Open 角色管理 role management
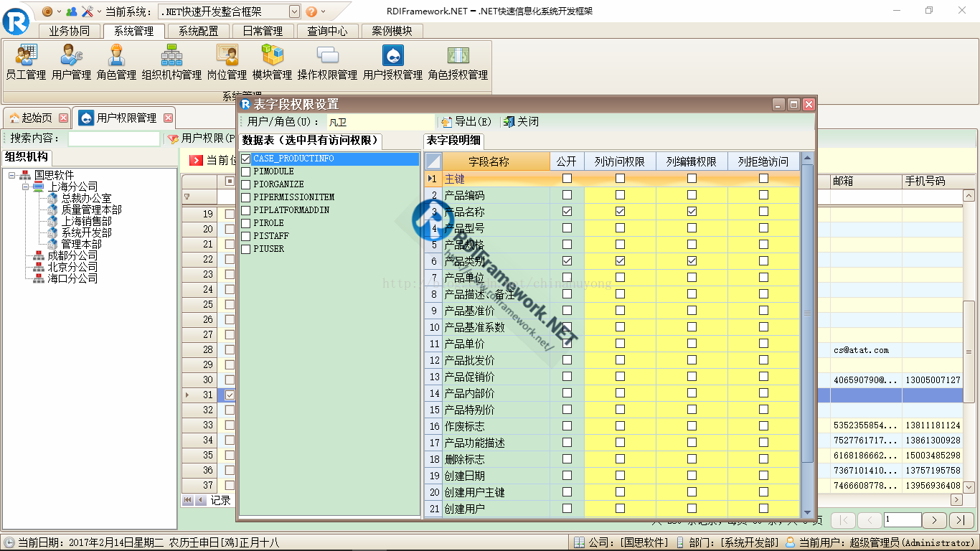This screenshot has height=551, width=980. pyautogui.click(x=116, y=62)
